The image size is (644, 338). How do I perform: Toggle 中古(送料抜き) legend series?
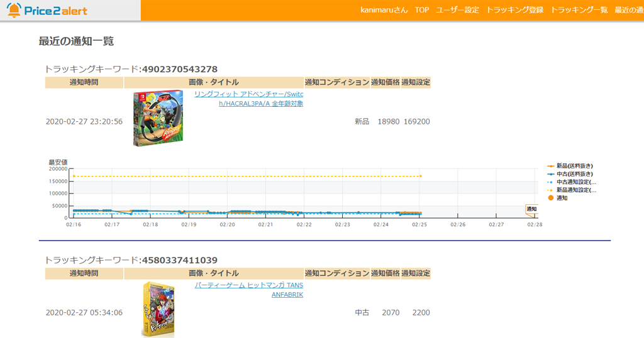click(x=570, y=174)
